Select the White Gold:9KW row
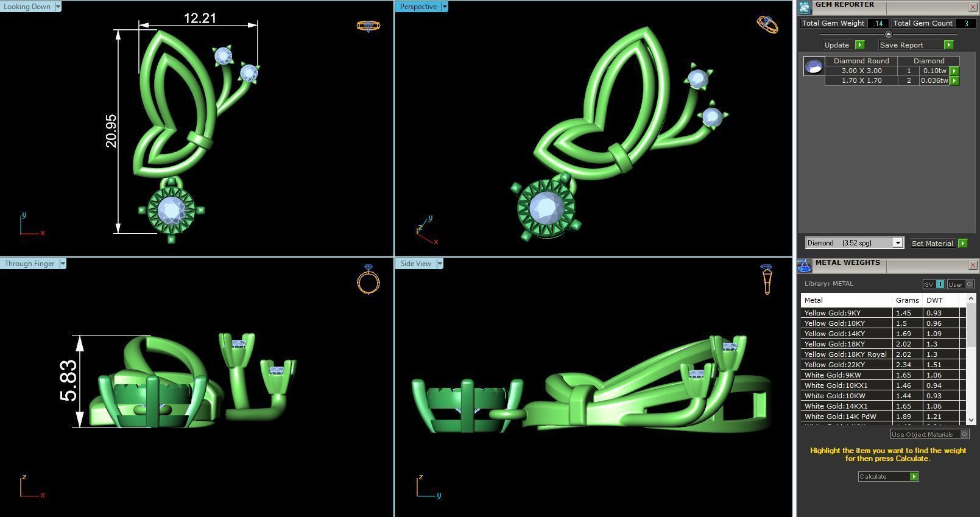The width and height of the screenshot is (980, 517). tap(883, 375)
